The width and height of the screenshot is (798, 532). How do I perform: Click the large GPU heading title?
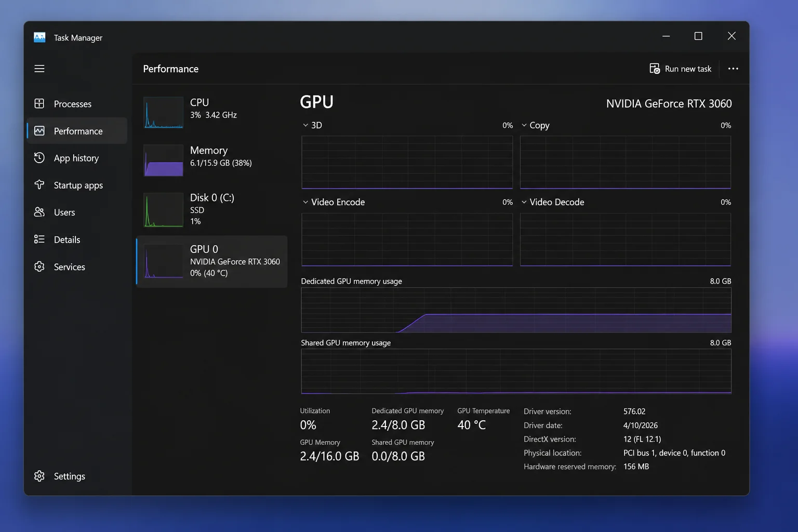pyautogui.click(x=316, y=102)
